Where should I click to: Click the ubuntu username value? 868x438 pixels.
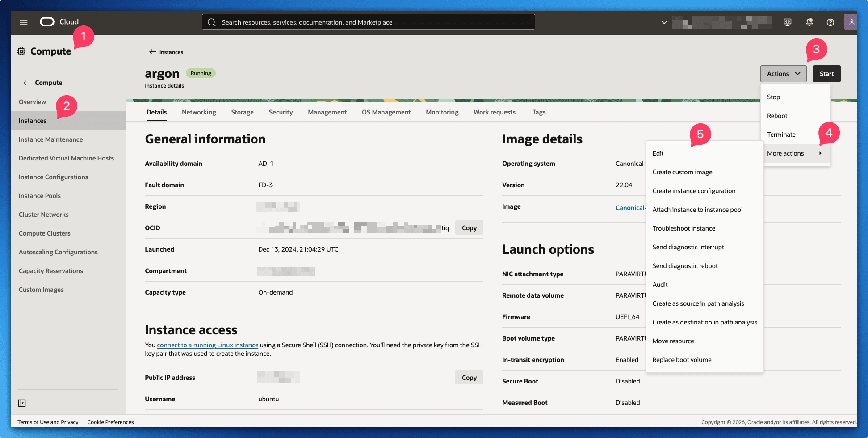click(x=268, y=399)
